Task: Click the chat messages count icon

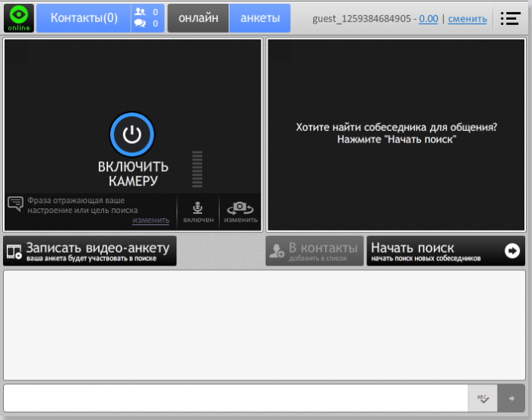Action: click(140, 24)
